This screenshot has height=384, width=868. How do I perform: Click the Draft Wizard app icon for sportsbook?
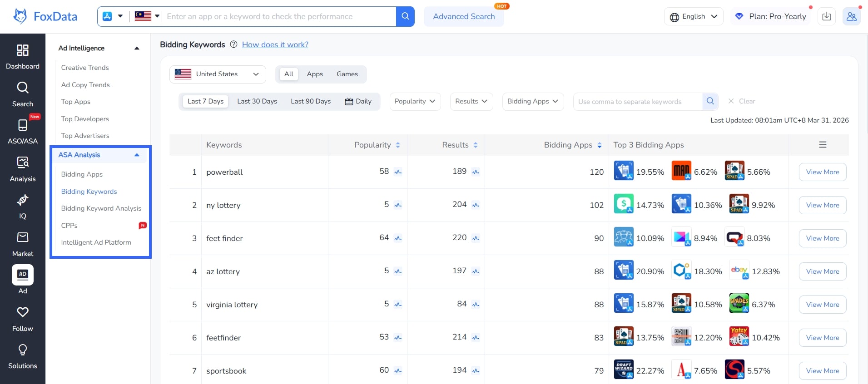tap(624, 369)
